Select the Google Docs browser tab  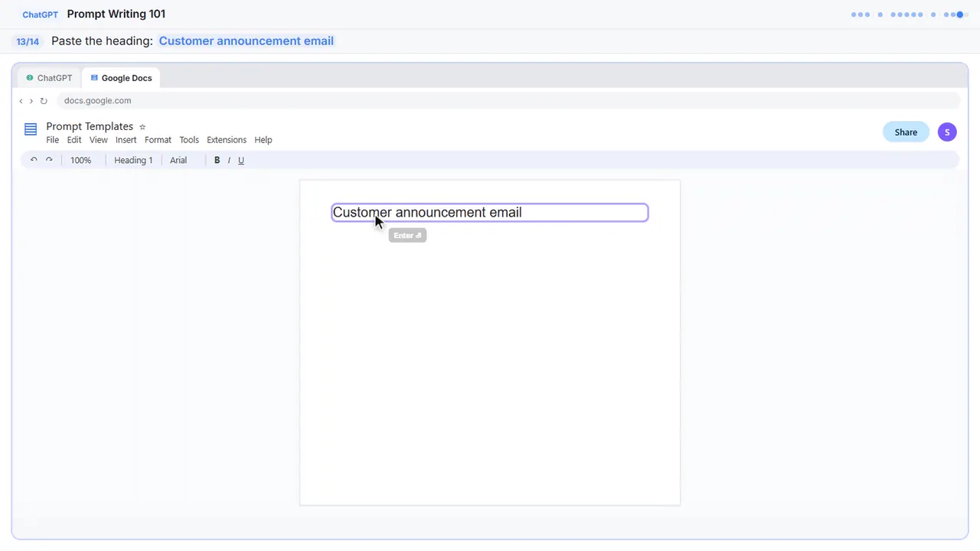pos(121,78)
